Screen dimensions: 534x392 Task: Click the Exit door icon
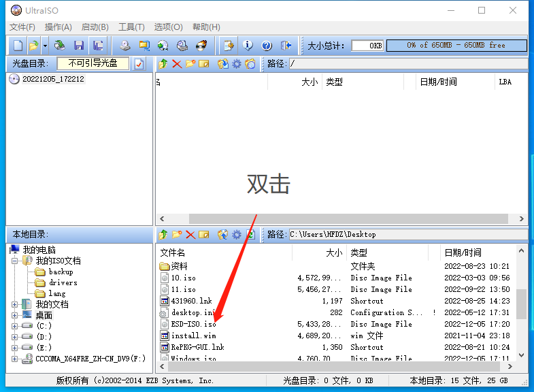pos(286,46)
